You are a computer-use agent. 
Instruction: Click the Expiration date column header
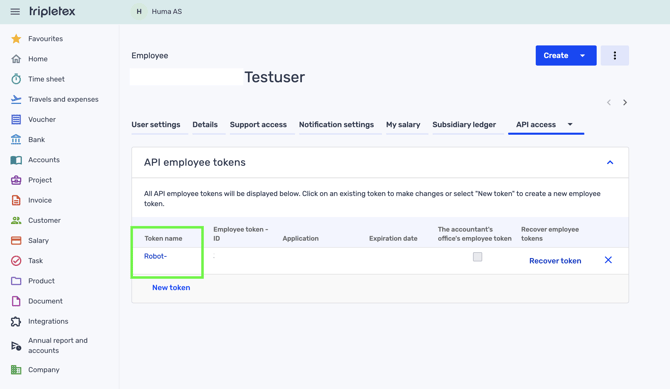[x=393, y=239]
